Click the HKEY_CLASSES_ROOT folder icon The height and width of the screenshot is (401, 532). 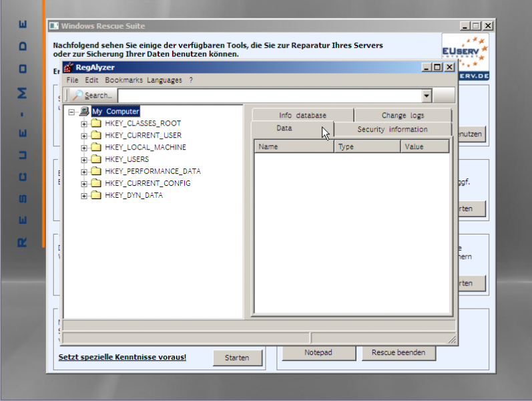pyautogui.click(x=96, y=123)
